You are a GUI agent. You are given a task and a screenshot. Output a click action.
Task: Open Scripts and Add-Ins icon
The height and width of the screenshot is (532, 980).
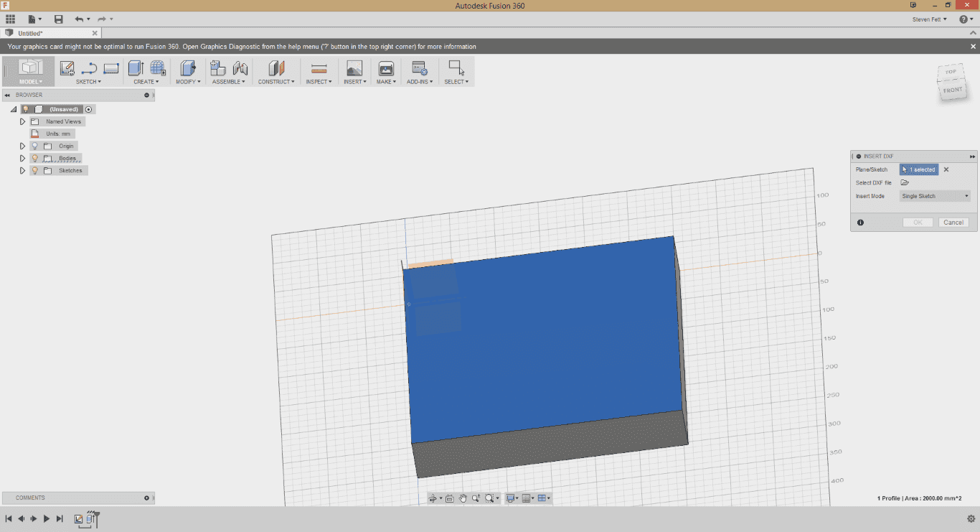(420, 68)
